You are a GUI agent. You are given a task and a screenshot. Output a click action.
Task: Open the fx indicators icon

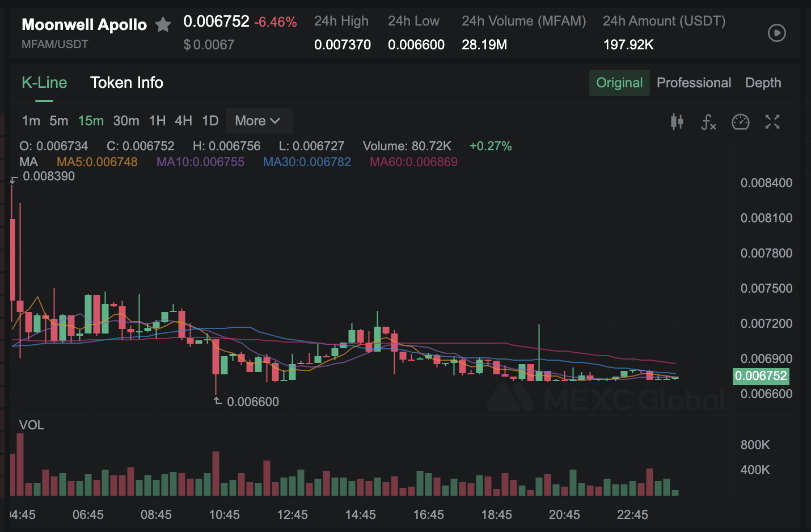(x=709, y=121)
